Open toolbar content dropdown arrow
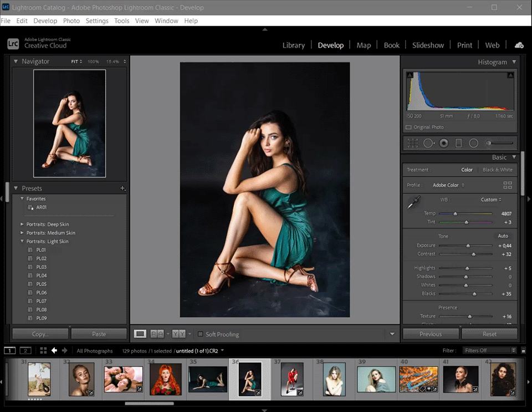Viewport: 532px width, 412px height. 392,334
